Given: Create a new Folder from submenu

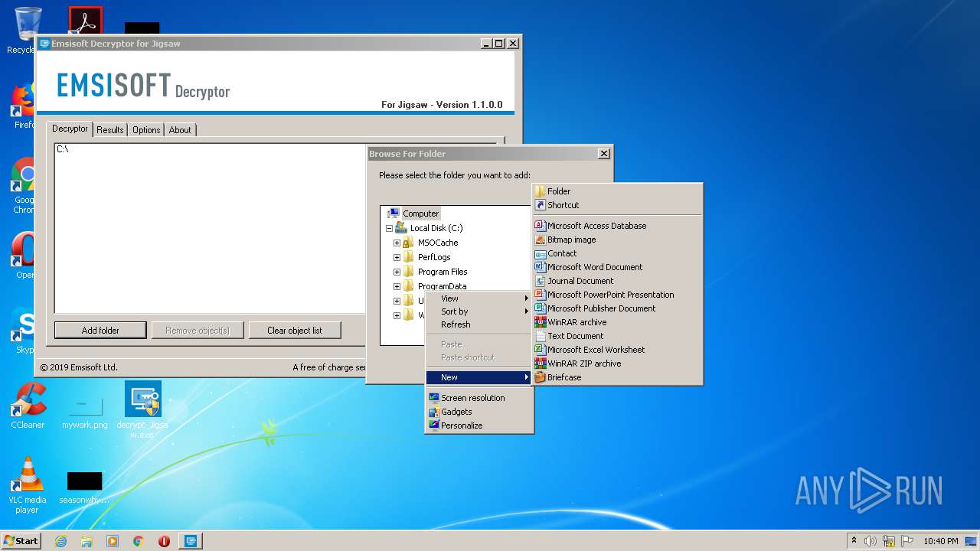Looking at the screenshot, I should pos(617,191).
